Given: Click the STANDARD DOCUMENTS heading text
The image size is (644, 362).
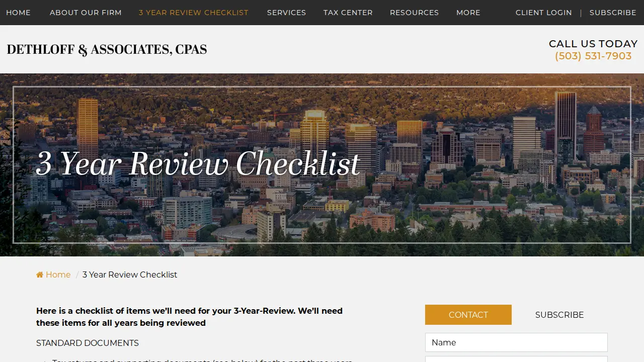Looking at the screenshot, I should pyautogui.click(x=88, y=343).
